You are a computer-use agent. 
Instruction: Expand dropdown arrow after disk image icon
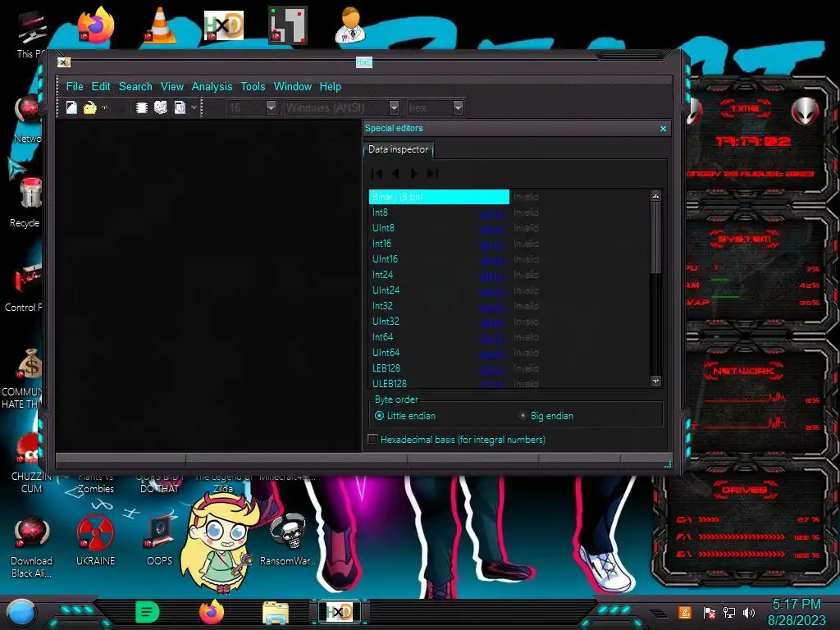tap(194, 107)
